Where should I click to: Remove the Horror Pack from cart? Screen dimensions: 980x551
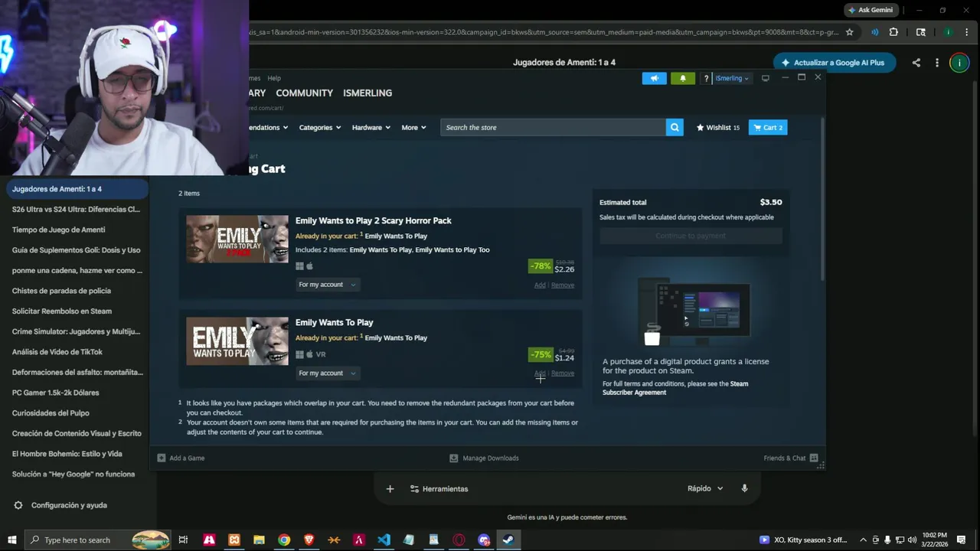563,285
